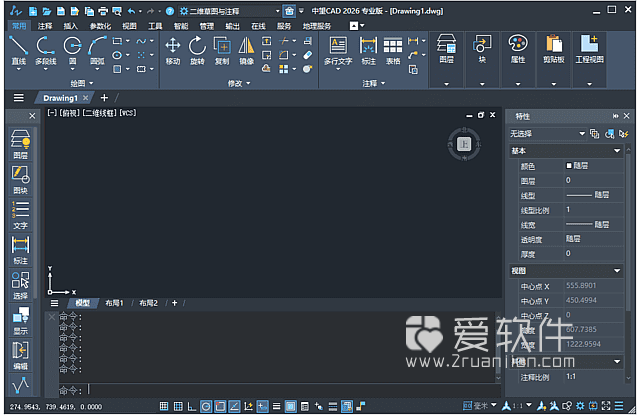Add a new layout with plus button
Viewport: 640px width, 418px height.
pyautogui.click(x=174, y=303)
